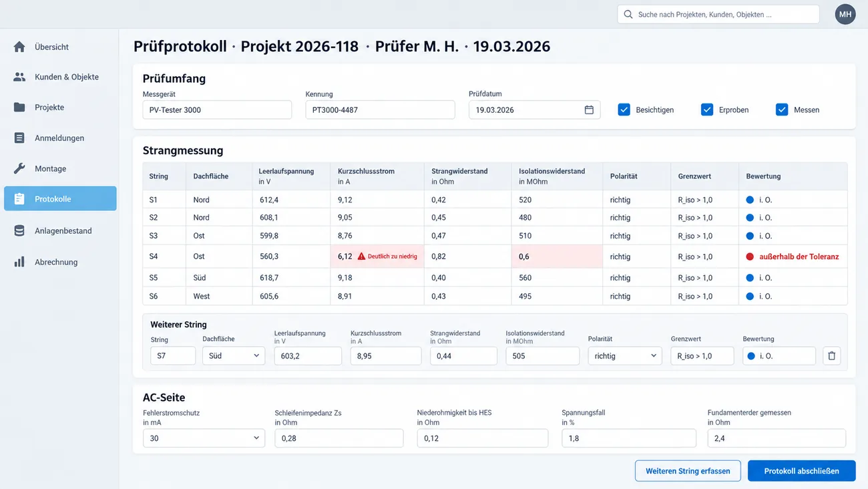
Task: Click the database icon beside Anlagenbestand
Action: [19, 230]
